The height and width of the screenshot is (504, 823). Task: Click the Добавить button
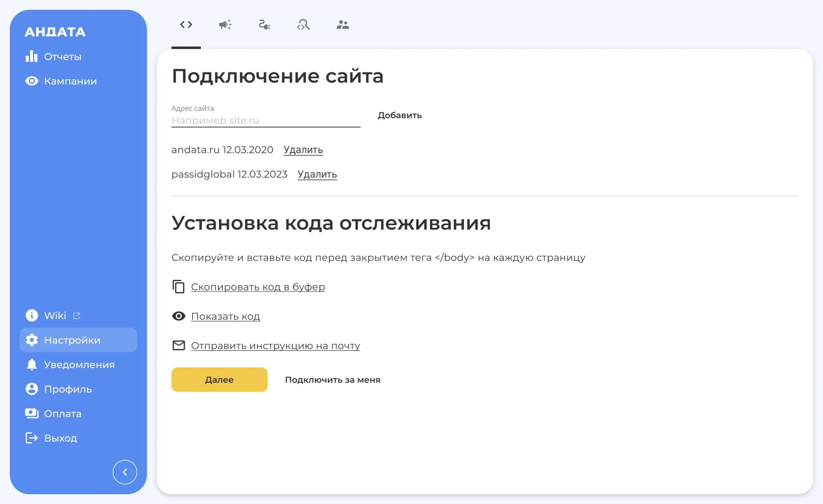pos(400,116)
